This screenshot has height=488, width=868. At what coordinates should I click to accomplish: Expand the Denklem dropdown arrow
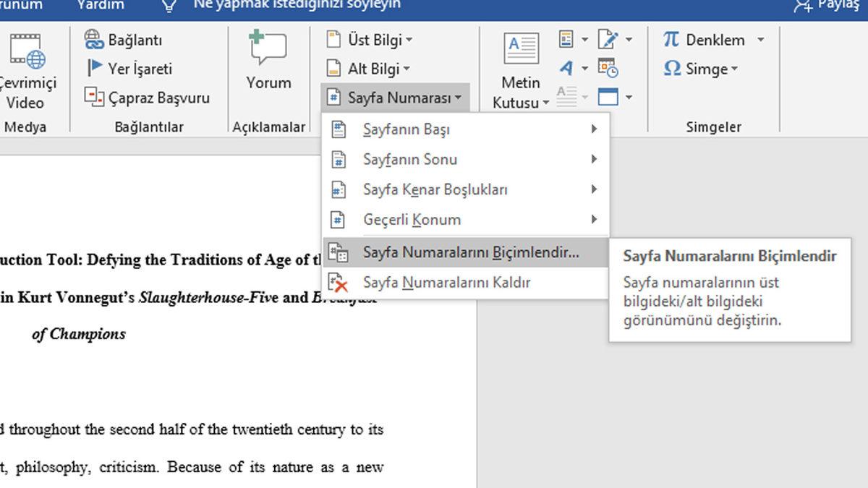click(x=760, y=40)
